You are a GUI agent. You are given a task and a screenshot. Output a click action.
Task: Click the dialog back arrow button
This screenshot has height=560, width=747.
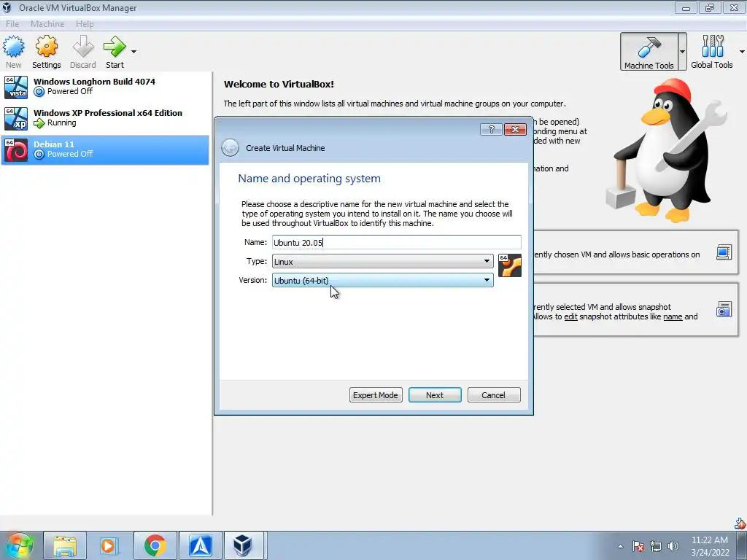(x=230, y=147)
